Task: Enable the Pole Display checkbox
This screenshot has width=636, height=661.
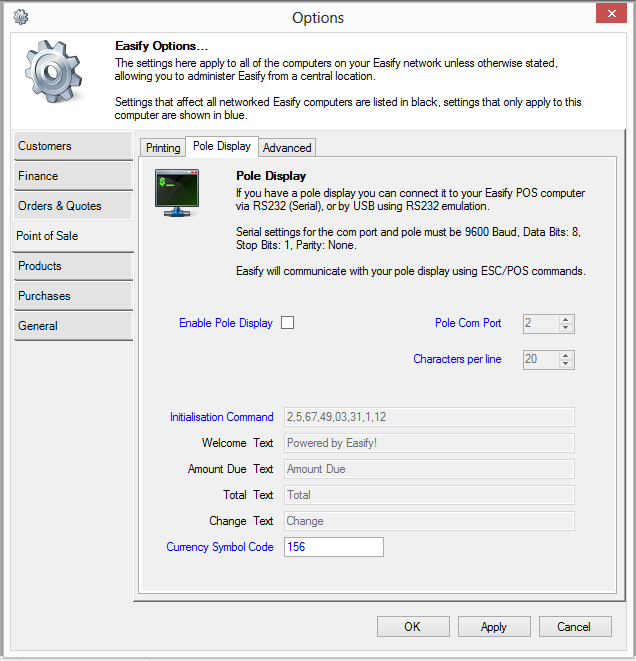Action: click(288, 323)
